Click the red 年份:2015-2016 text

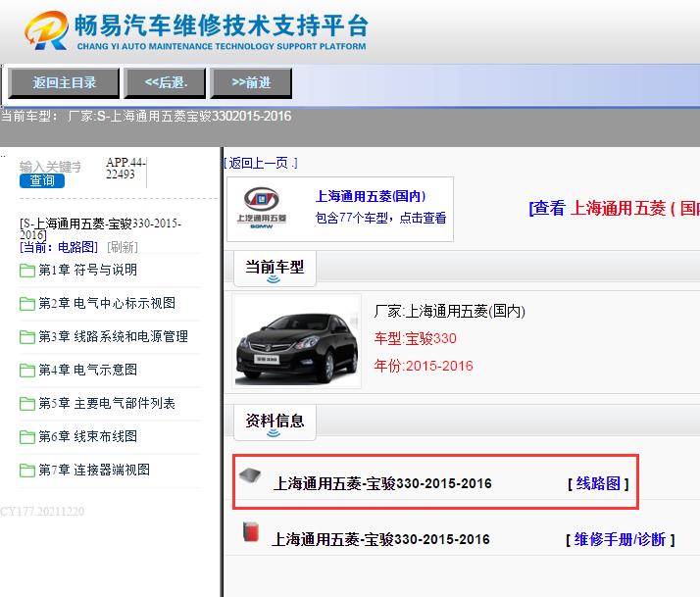pos(424,366)
